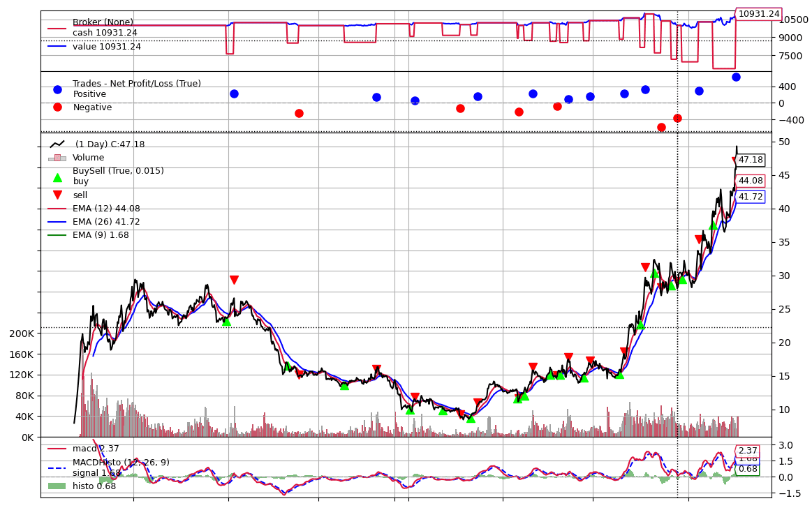Click the lowest red negative trade dot

click(x=661, y=127)
